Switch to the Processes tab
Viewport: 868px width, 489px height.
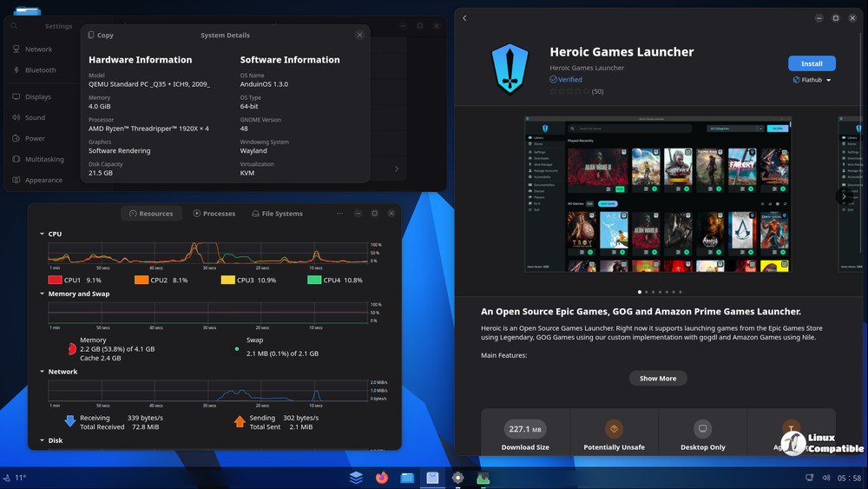[x=214, y=214]
